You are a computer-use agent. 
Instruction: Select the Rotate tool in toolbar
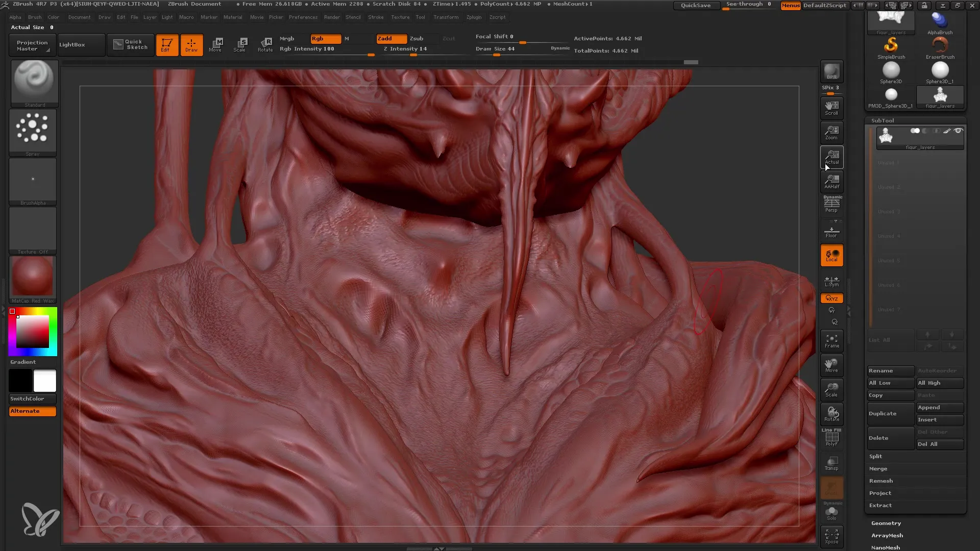[265, 44]
